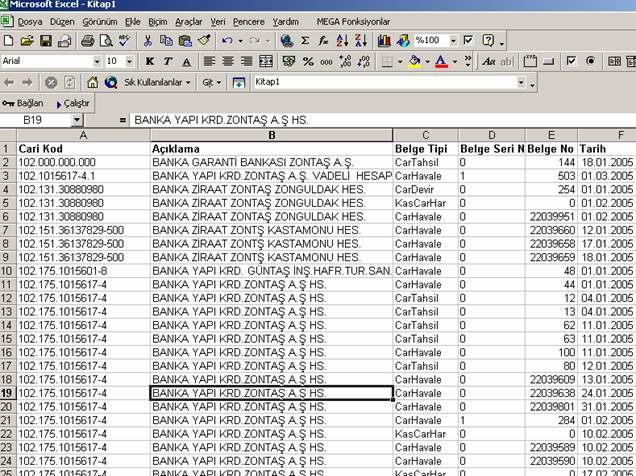The image size is (636, 476).
Task: Go to the web start page home icon
Action: tap(92, 82)
